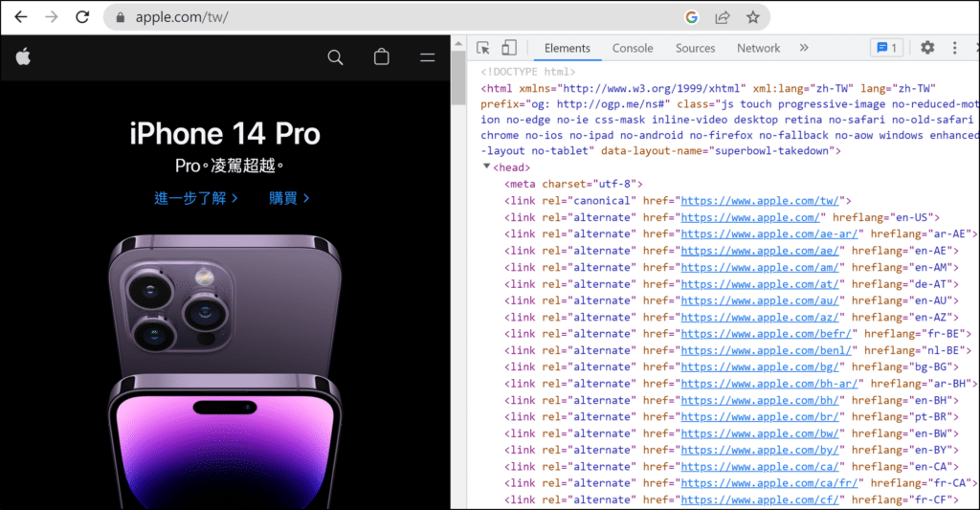Screen dimensions: 980x510
Task: Toggle the device toolbar in DevTools
Action: (509, 48)
